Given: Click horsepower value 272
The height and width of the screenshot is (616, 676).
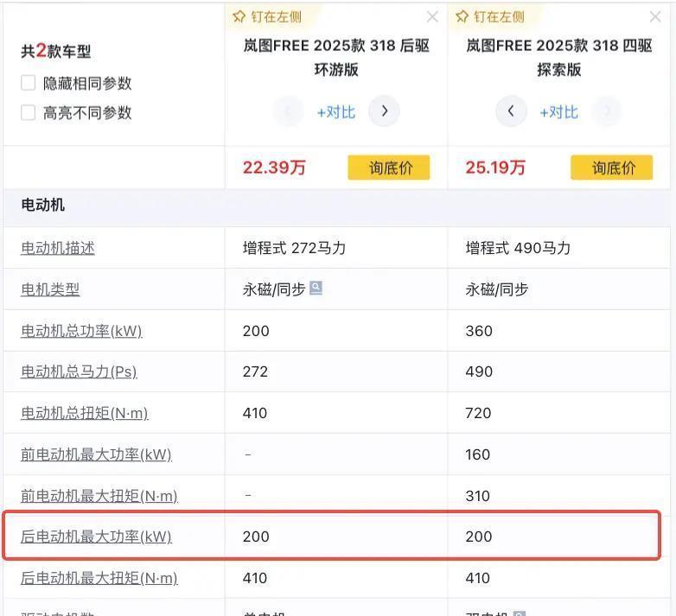Looking at the screenshot, I should (x=255, y=372).
